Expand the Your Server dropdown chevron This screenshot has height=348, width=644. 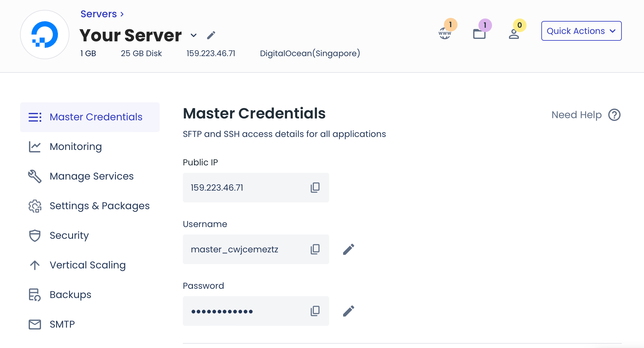pos(194,35)
